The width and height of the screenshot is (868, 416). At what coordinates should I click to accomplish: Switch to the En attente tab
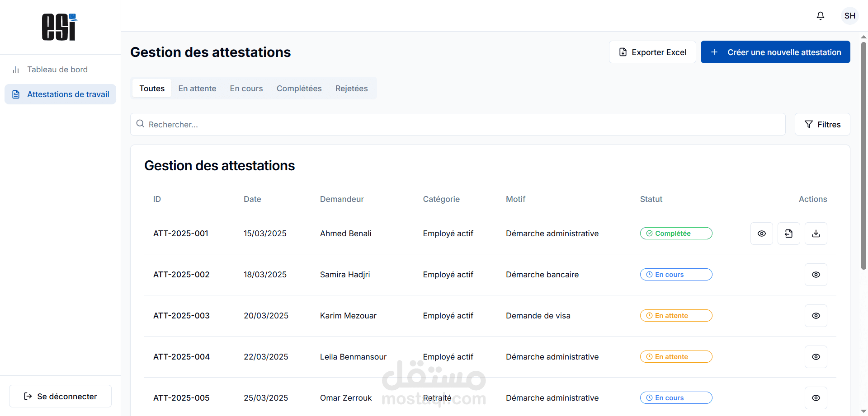tap(197, 89)
